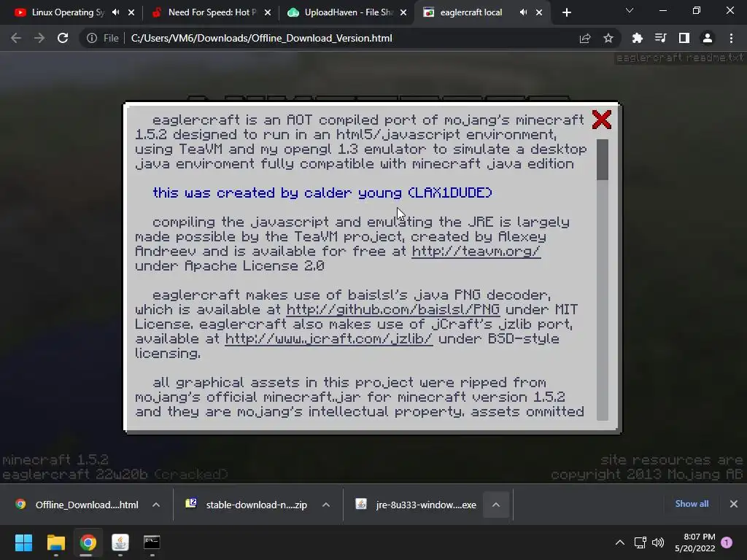Click the address bar URL
Image resolution: width=747 pixels, height=560 pixels.
[x=262, y=38]
